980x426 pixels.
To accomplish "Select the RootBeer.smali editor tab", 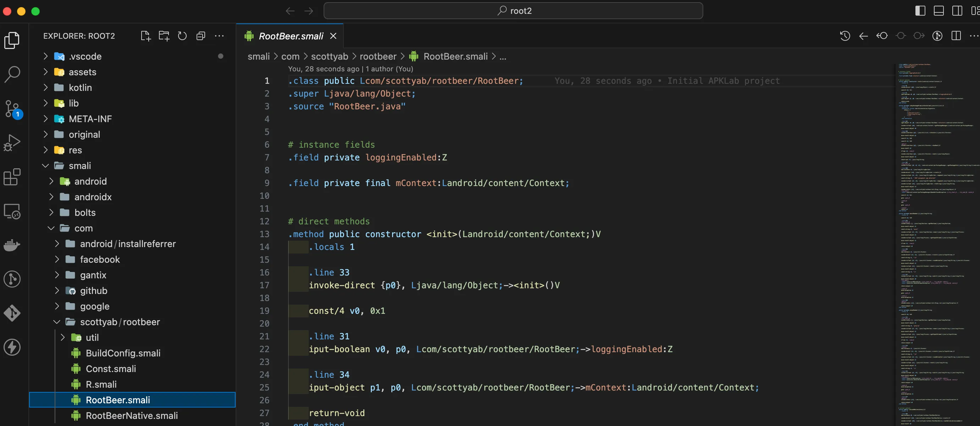I will click(291, 36).
